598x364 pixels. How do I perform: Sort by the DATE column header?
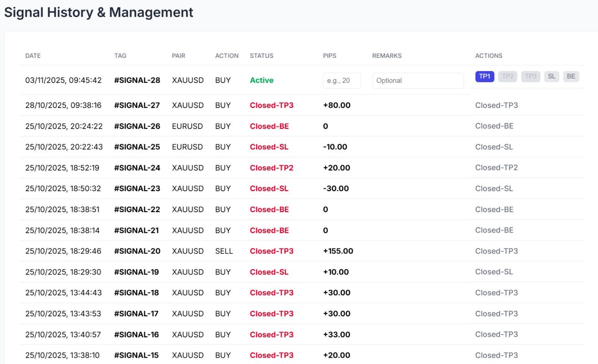33,56
